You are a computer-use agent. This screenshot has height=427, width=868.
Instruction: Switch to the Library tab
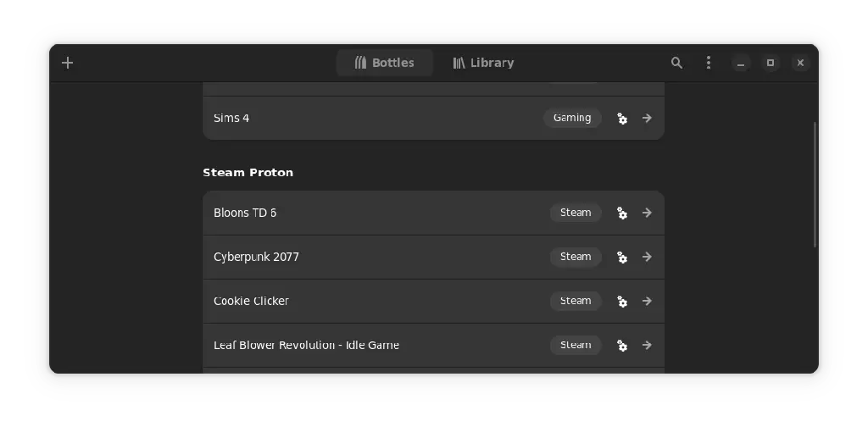[483, 63]
